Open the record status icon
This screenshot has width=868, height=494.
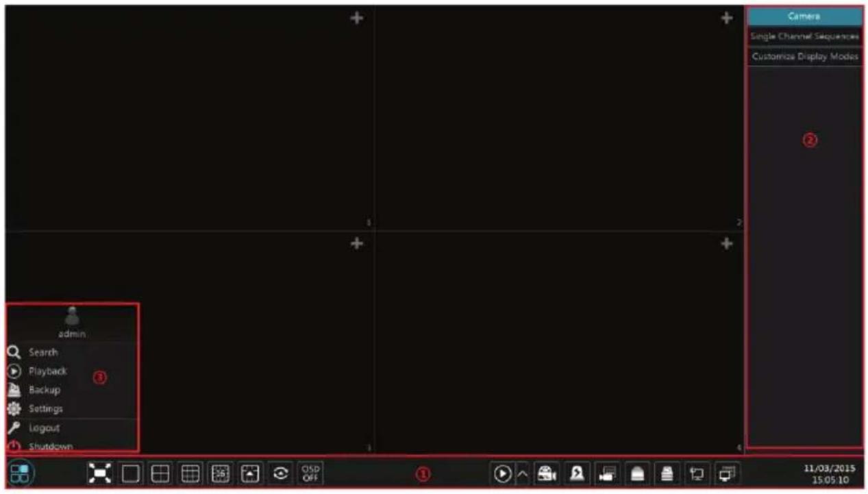606,473
